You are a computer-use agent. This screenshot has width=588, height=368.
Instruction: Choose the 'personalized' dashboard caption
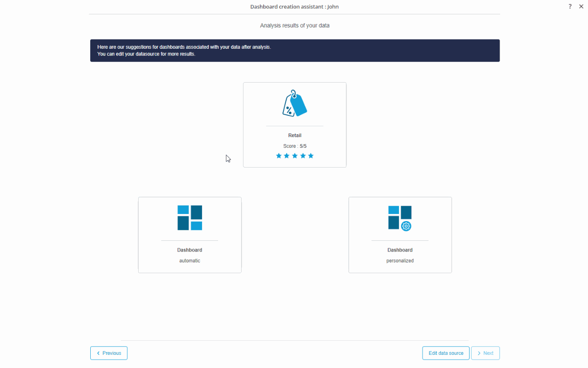pos(400,261)
